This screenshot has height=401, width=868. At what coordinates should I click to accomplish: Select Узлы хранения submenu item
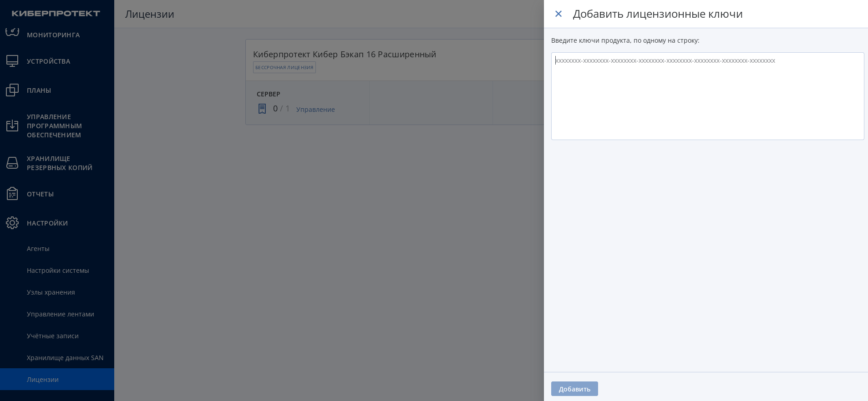pyautogui.click(x=57, y=292)
